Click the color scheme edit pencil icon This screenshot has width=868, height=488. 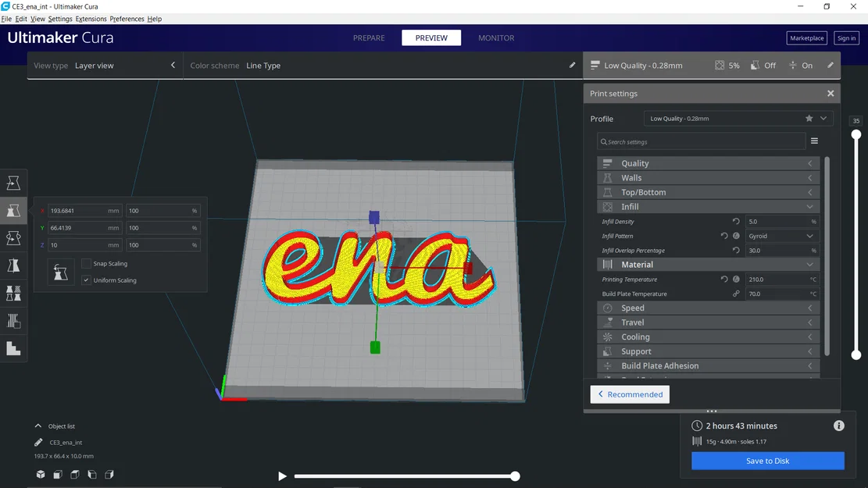[x=572, y=66]
